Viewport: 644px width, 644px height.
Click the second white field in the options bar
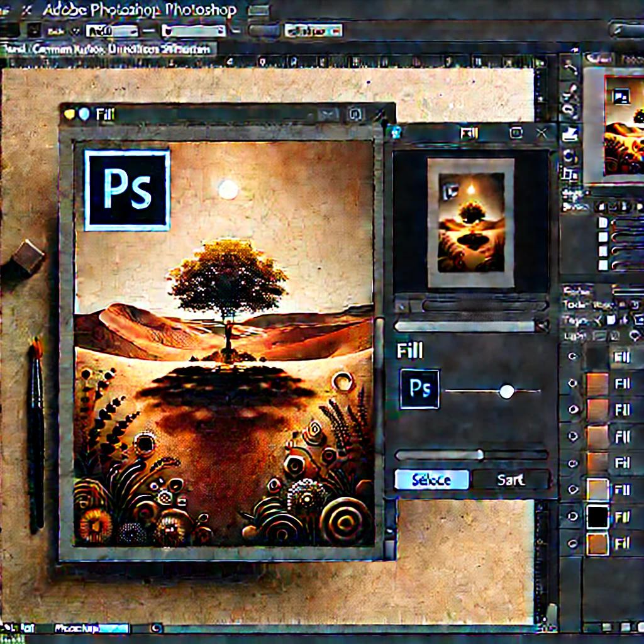[194, 31]
